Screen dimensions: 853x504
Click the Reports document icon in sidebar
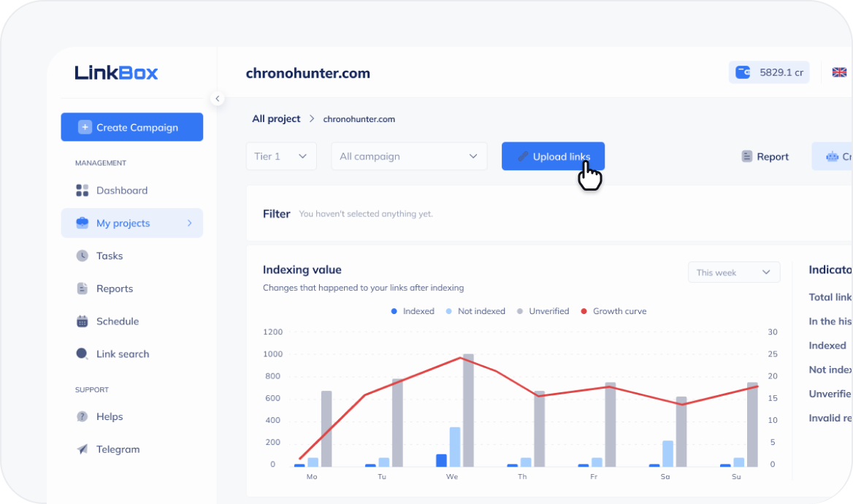[83, 289]
